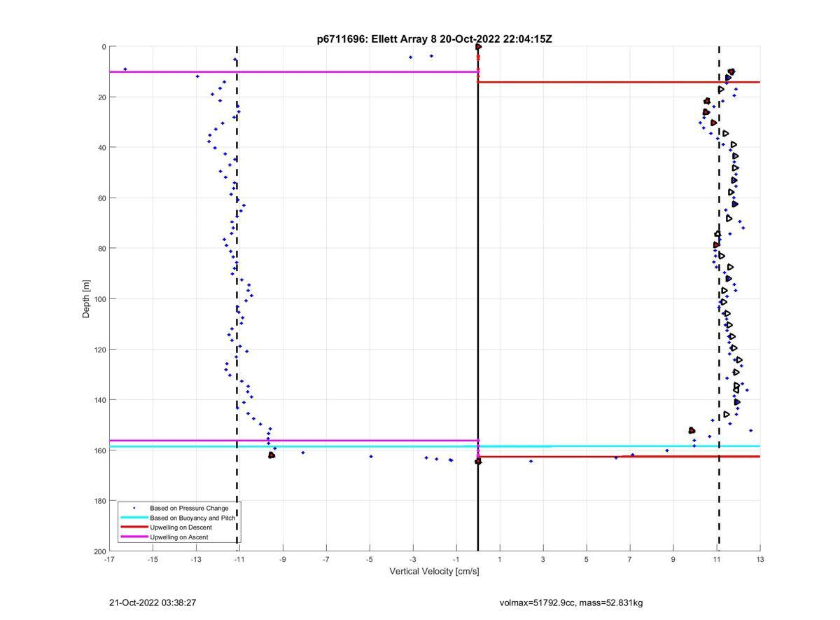Click the depth tick label '180'
Viewport: 840px width, 620px height.
[99, 501]
